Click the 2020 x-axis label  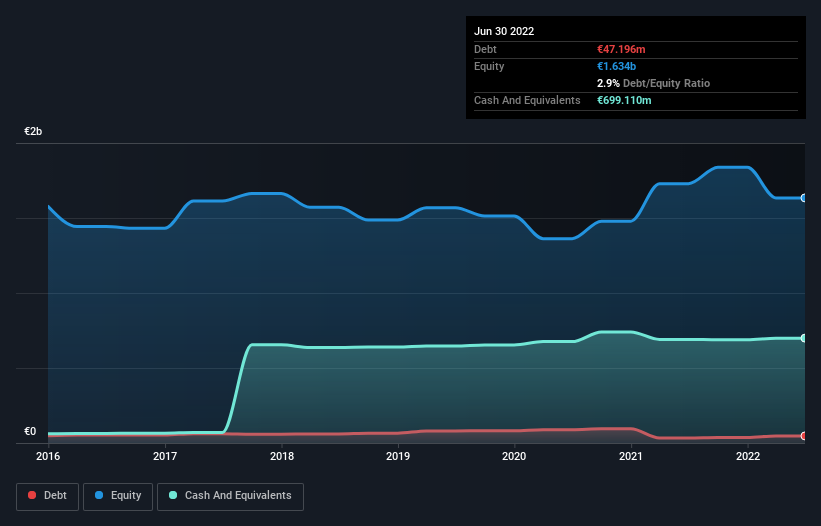[x=514, y=456]
